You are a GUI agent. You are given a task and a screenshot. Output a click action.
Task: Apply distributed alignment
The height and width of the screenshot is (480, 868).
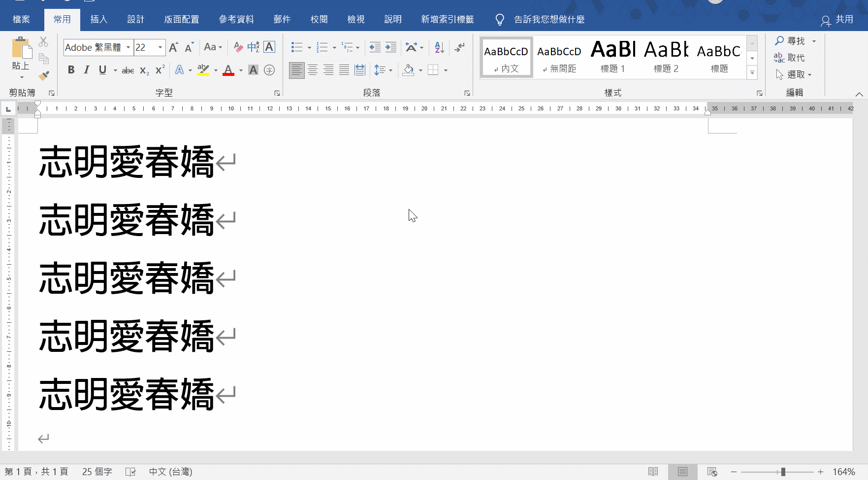coord(360,70)
